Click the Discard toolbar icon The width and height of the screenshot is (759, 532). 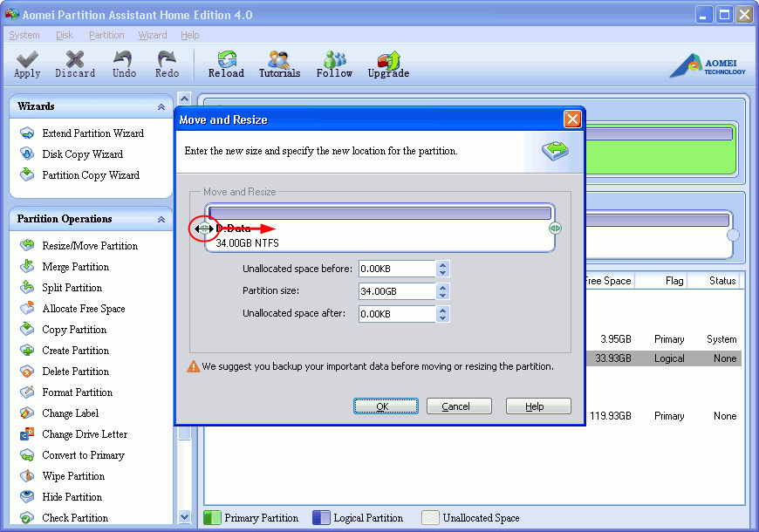tap(75, 65)
